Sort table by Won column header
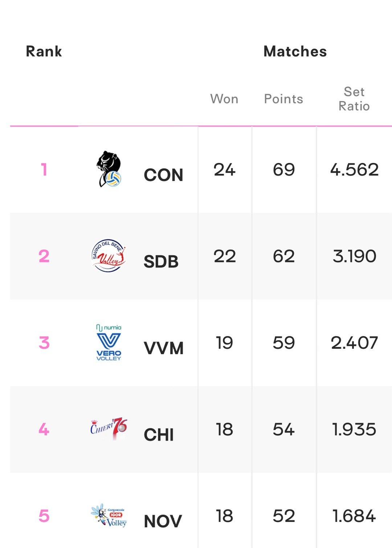392x548 pixels. (224, 99)
